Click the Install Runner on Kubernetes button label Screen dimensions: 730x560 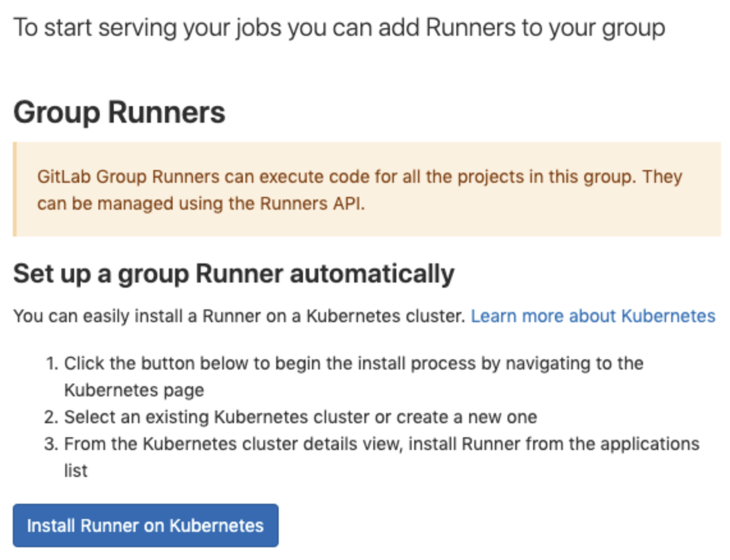(x=145, y=525)
